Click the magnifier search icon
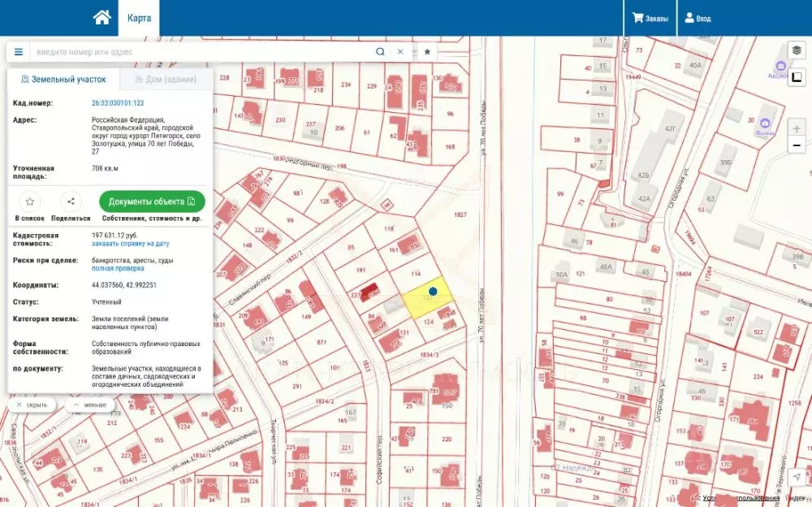The height and width of the screenshot is (507, 812). click(380, 52)
